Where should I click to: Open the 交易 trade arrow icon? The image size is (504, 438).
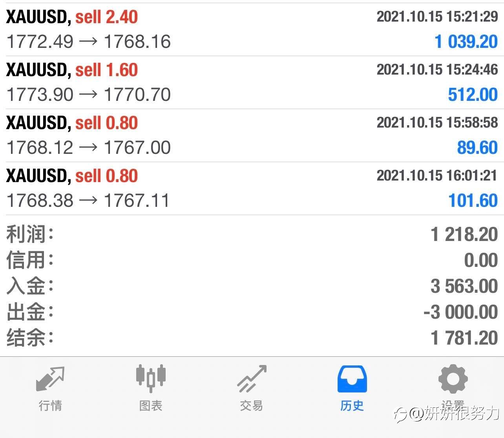click(252, 379)
